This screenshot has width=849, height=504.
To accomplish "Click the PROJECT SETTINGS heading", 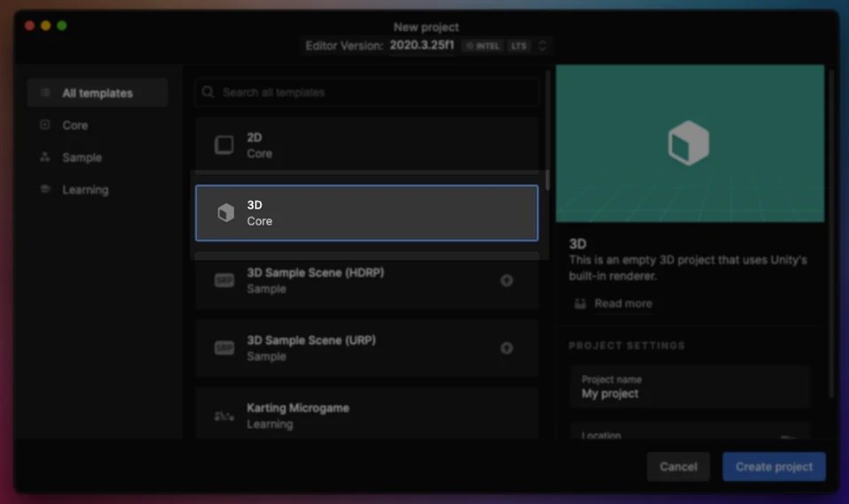I will (626, 346).
